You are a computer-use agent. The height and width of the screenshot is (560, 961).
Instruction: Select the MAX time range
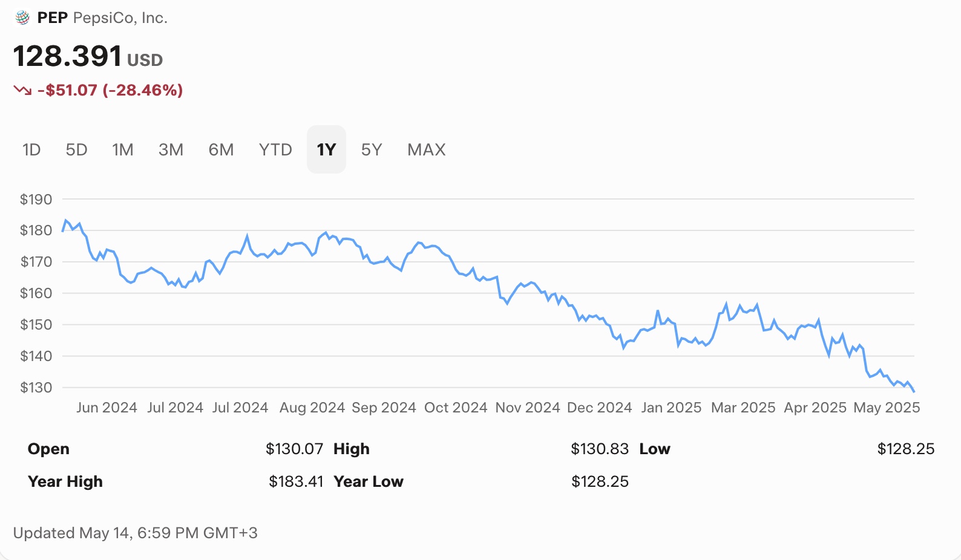427,149
